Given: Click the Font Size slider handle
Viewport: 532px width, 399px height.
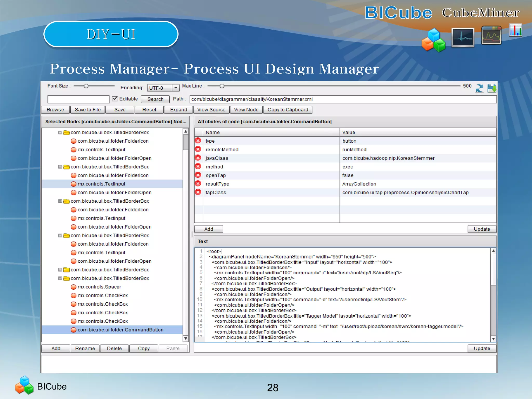Looking at the screenshot, I should coord(86,86).
